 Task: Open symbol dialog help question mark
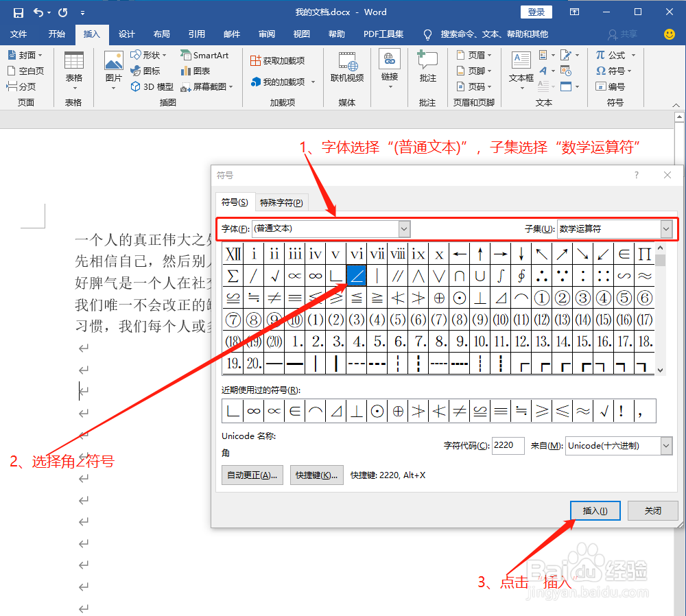coord(637,175)
